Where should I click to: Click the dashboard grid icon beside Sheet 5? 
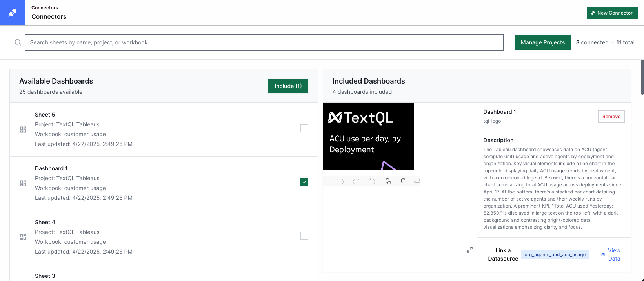pos(23,130)
